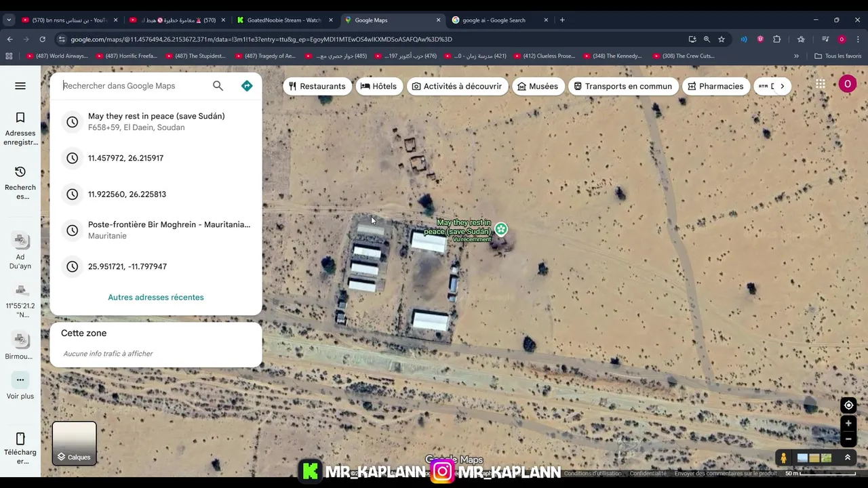Screen dimensions: 868x488
Task: Open the Google Maps hamburger menu
Action: [20, 85]
